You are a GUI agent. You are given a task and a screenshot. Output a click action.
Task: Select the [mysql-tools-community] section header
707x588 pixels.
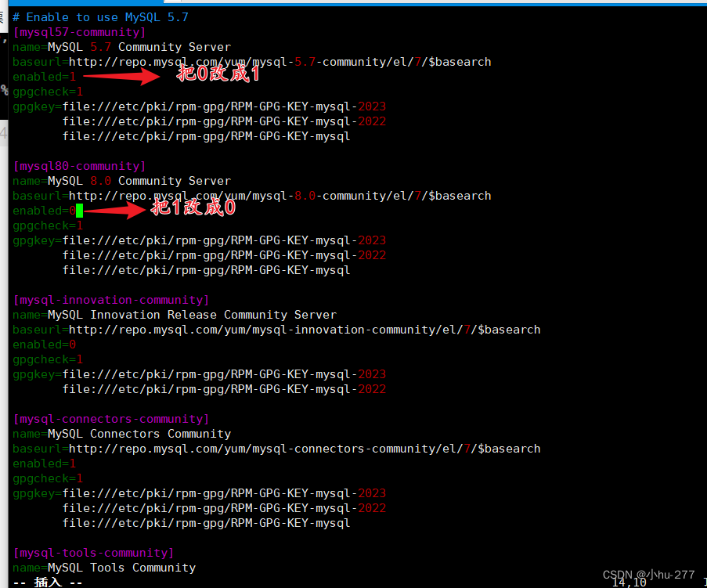click(x=93, y=554)
